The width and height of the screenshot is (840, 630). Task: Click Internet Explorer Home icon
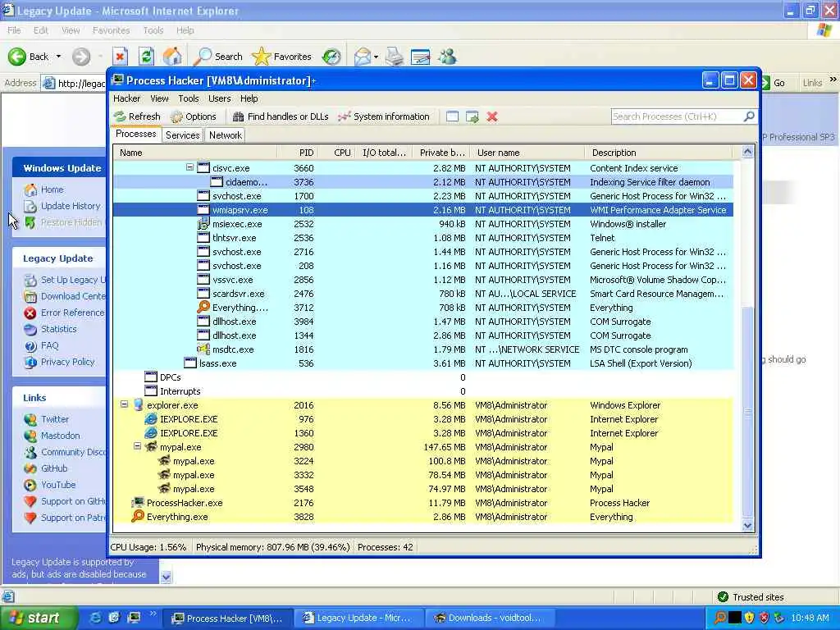tap(172, 57)
